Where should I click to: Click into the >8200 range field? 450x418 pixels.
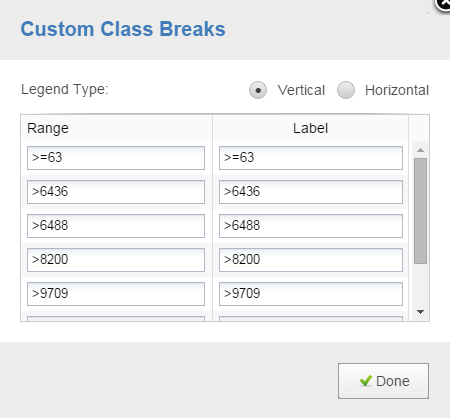click(x=116, y=260)
